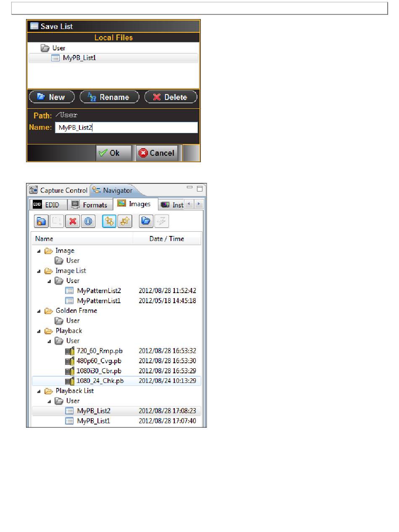Image resolution: width=399 pixels, height=532 pixels.
Task: Click the 720_60_Rmp.pb playback file icon
Action: click(x=70, y=351)
